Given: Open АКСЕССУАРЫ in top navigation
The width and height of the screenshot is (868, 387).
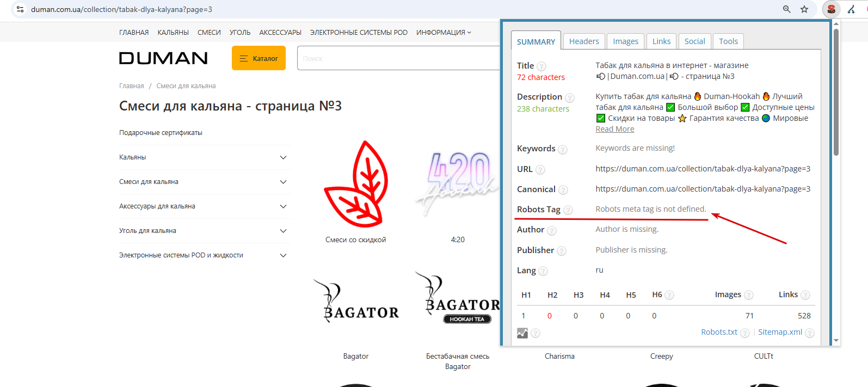Looking at the screenshot, I should (280, 33).
